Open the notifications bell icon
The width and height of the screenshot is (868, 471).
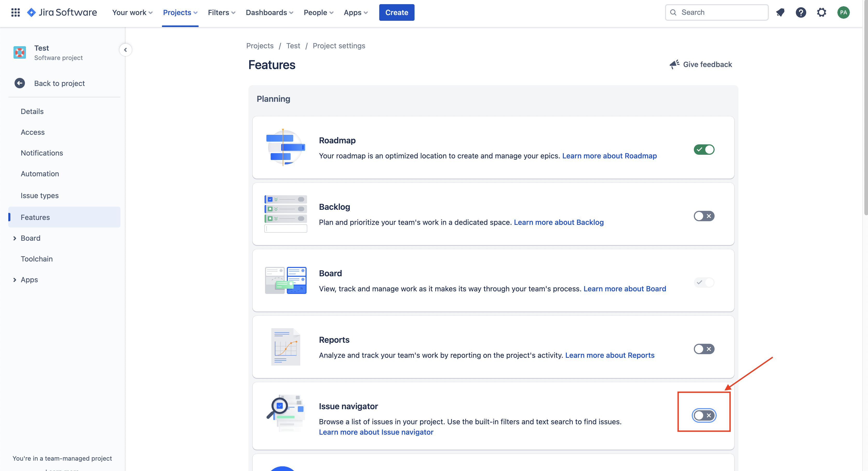click(x=780, y=12)
